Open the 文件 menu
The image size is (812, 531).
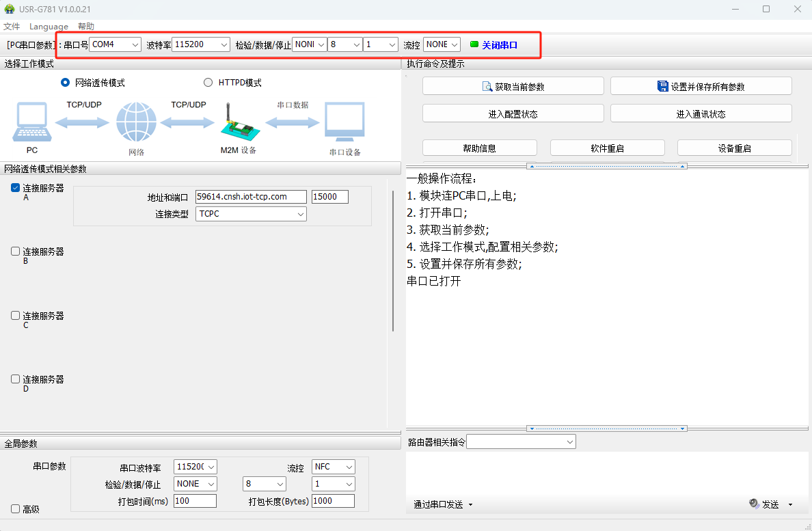coord(12,27)
